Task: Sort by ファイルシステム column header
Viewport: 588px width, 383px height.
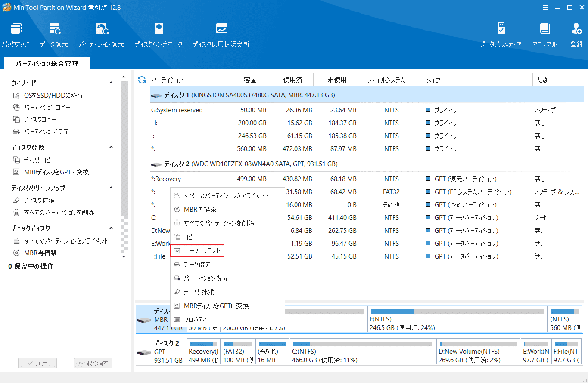Action: click(386, 80)
